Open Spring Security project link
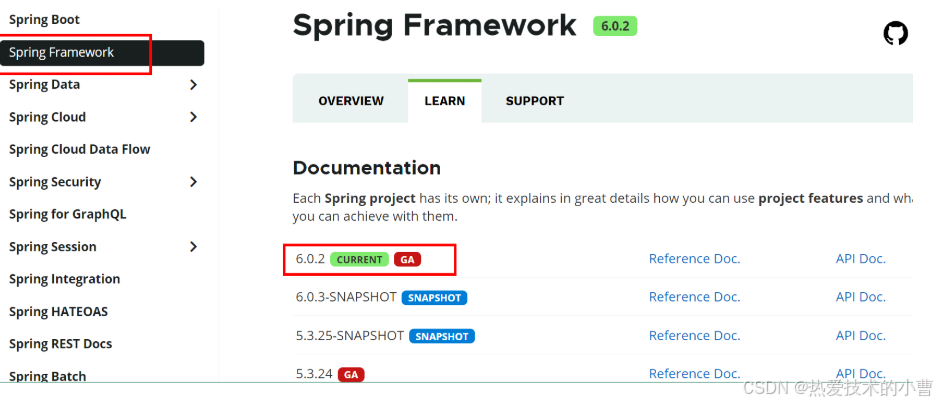This screenshot has width=937, height=403. (55, 182)
